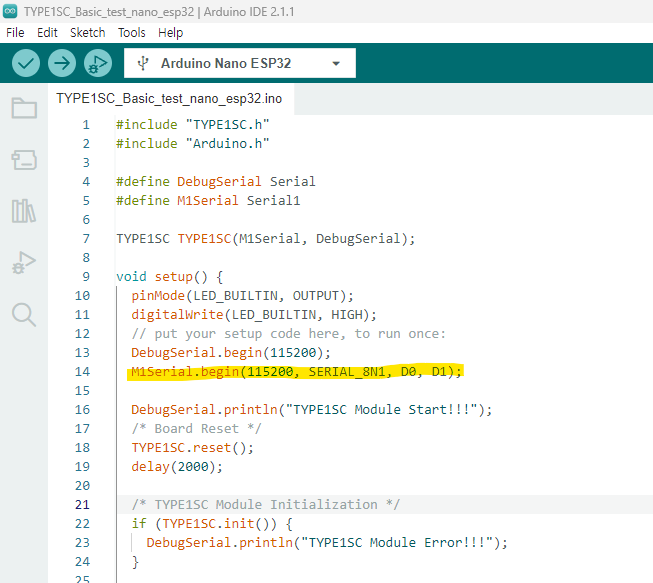This screenshot has height=583, width=653.
Task: Click the DebugSerial.begin(115200) line
Action: [x=231, y=353]
